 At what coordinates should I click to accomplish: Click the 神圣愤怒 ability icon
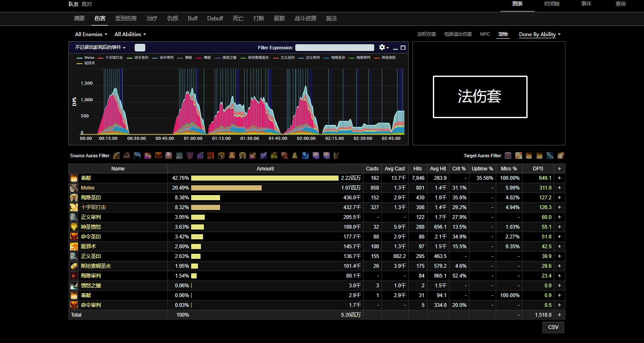pos(74,227)
